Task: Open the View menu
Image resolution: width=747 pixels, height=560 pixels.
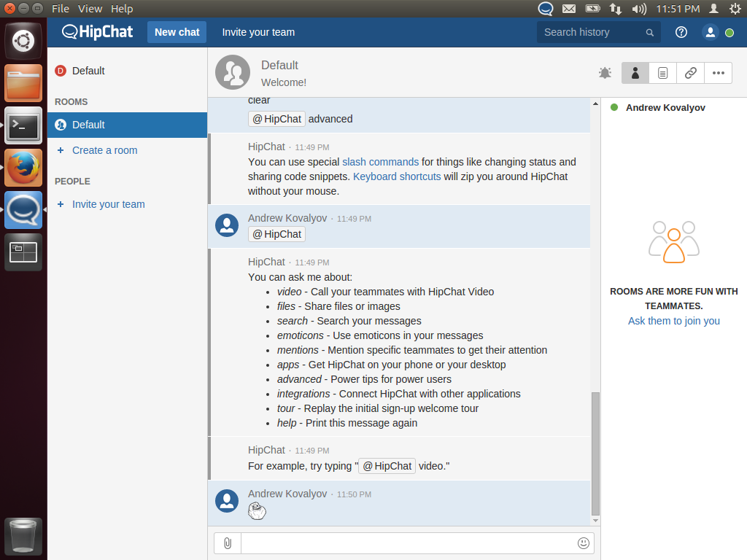Action: coord(90,9)
